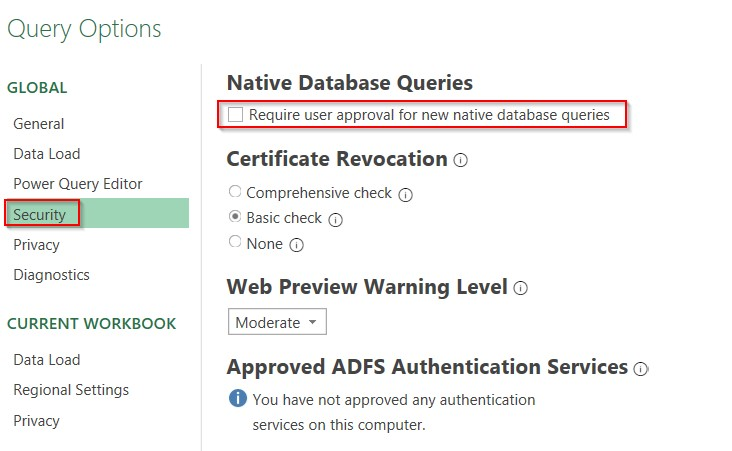The image size is (732, 451).
Task: Select Security in the Global section
Action: (97, 213)
